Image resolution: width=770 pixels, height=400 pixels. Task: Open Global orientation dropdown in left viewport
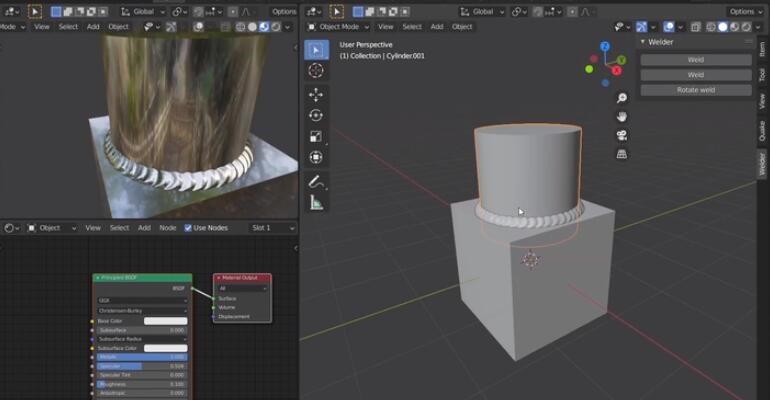pos(142,11)
